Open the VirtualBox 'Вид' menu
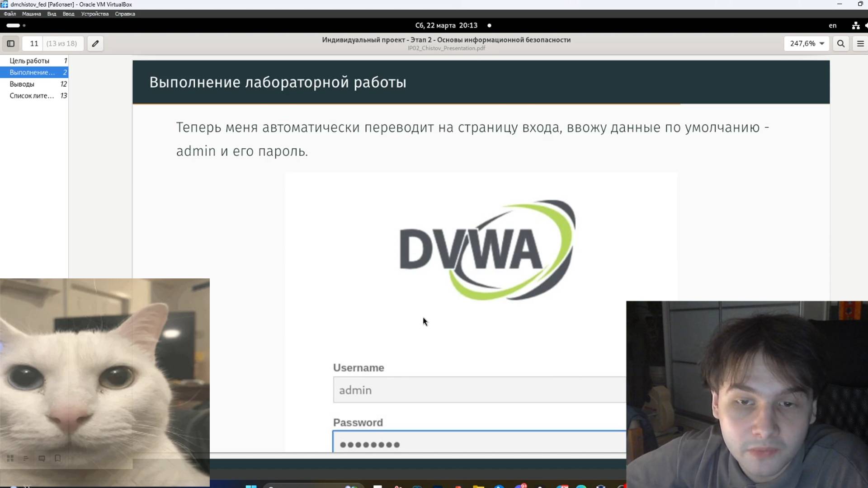 tap(52, 14)
